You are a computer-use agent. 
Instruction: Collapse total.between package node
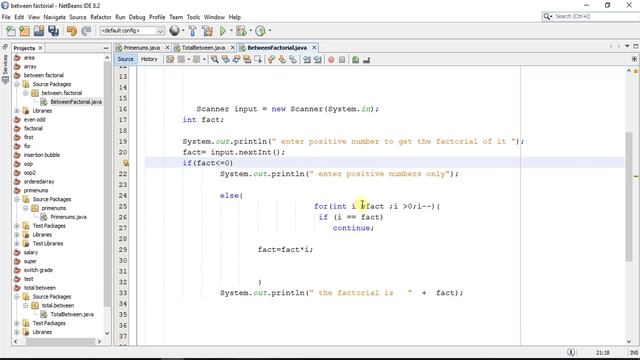click(x=26, y=305)
